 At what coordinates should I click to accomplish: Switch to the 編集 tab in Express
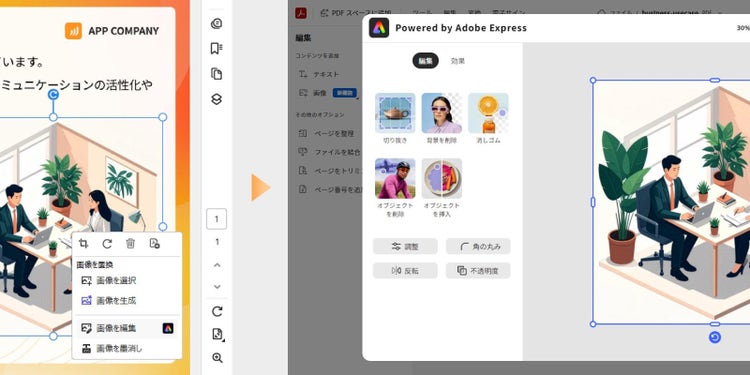coord(426,61)
